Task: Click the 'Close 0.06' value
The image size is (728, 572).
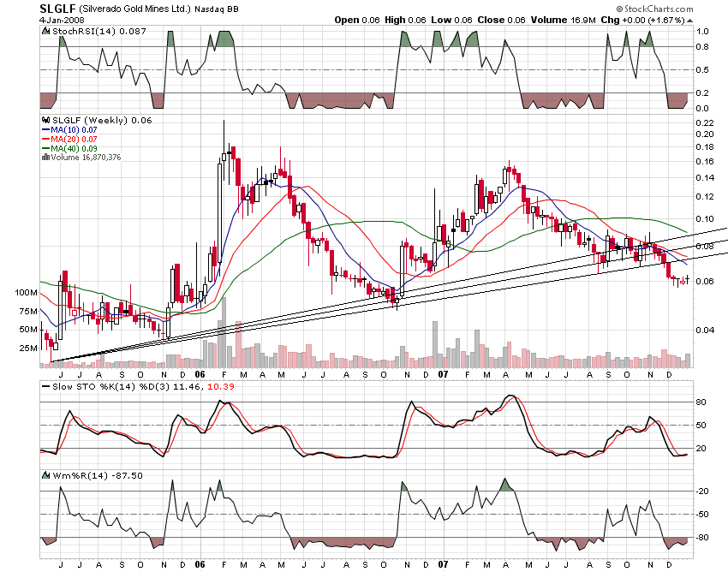Action: (x=501, y=20)
